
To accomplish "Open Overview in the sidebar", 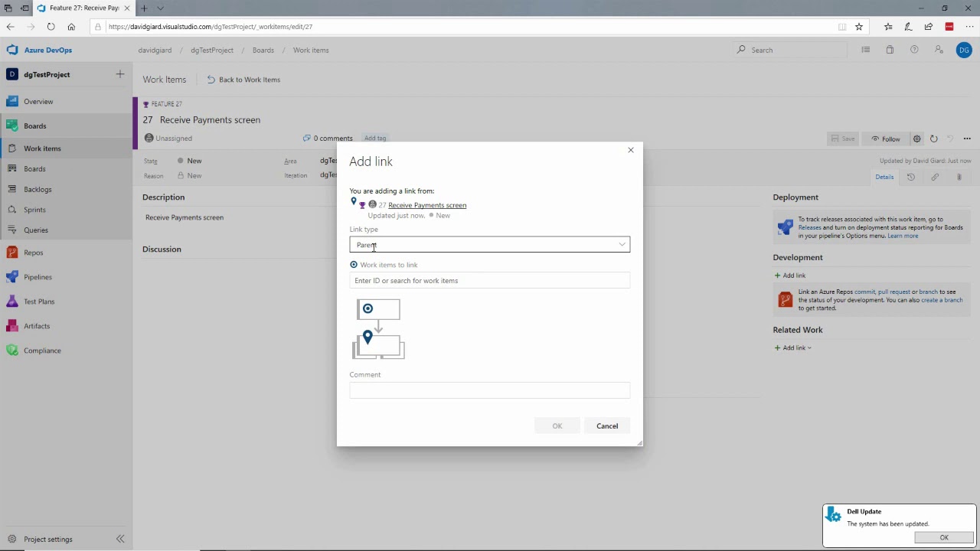I will pos(38,101).
